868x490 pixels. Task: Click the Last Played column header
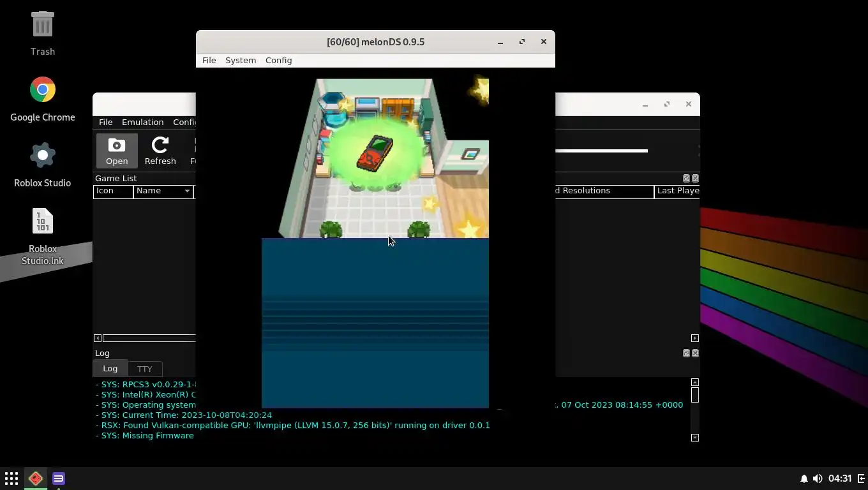(677, 191)
